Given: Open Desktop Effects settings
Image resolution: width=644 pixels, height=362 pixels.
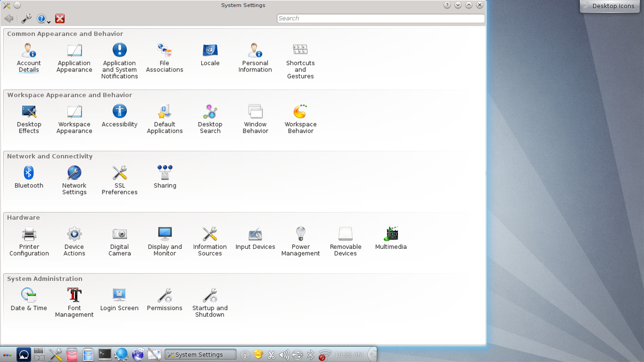Looking at the screenshot, I should (x=29, y=119).
